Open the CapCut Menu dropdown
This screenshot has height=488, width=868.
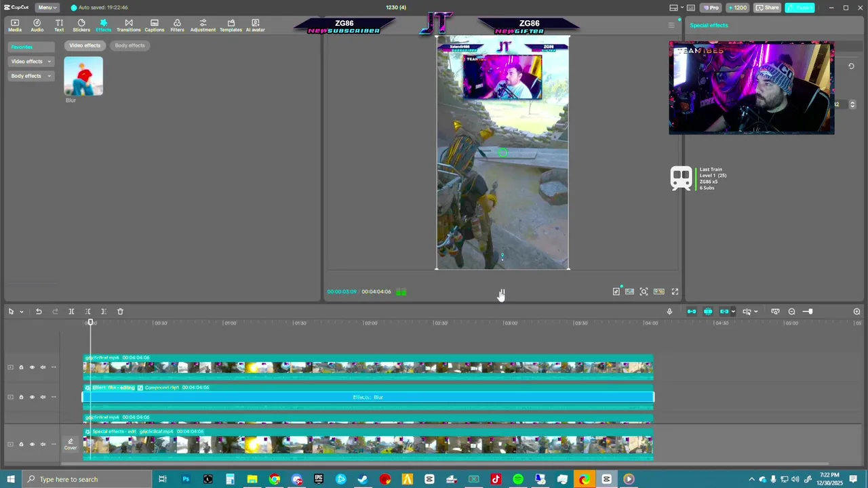[46, 7]
